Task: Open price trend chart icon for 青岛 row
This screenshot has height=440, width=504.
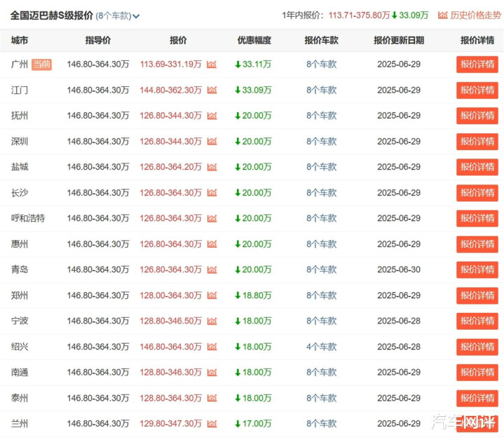Action: pos(212,269)
